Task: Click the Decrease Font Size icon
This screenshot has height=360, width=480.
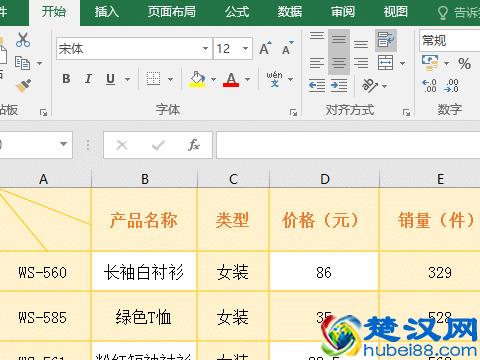Action: (287, 49)
